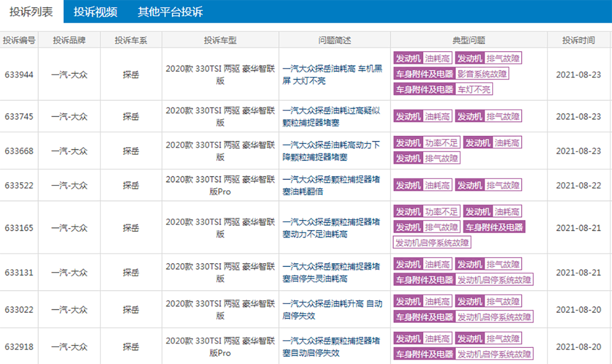
Task: Click the 问题简述 column header
Action: 335,40
